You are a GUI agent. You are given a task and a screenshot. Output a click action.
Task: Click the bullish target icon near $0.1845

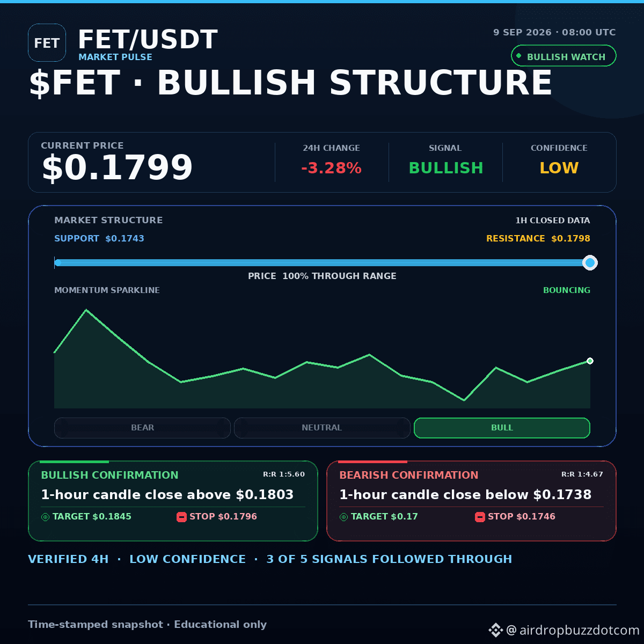pos(46,517)
